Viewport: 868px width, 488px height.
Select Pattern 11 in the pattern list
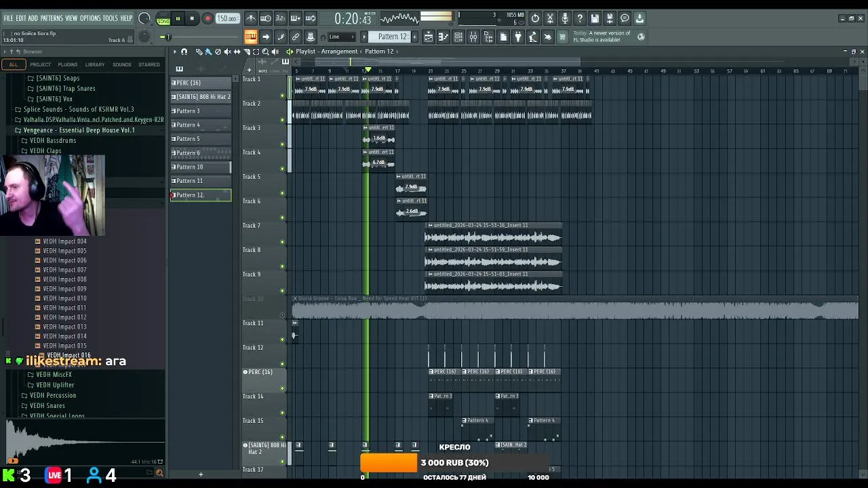(x=201, y=181)
